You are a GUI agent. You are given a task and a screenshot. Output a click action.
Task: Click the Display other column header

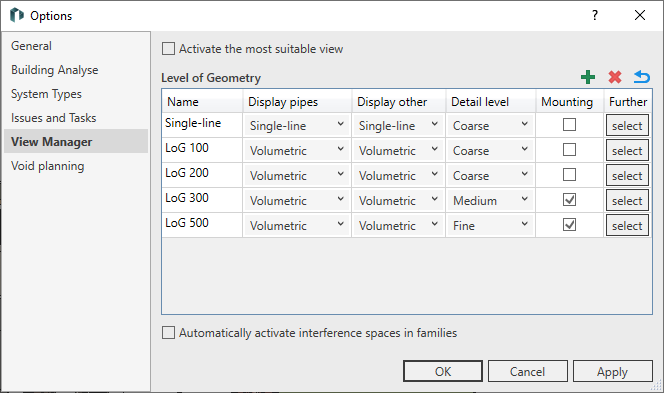coord(398,102)
